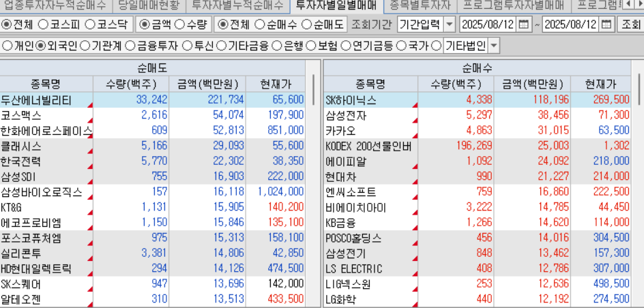Switch to 종목별투자자 tab
The height and width of the screenshot is (308, 644).
point(420,5)
